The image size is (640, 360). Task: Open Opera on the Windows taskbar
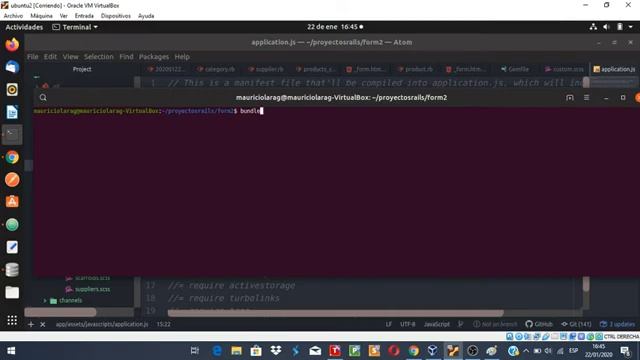point(393,351)
